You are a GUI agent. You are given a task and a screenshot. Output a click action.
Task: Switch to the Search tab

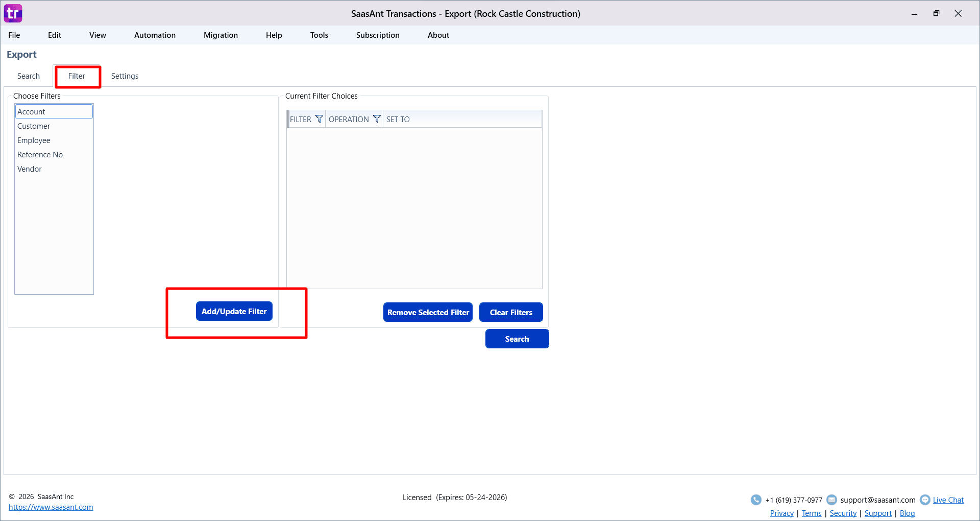pos(29,76)
